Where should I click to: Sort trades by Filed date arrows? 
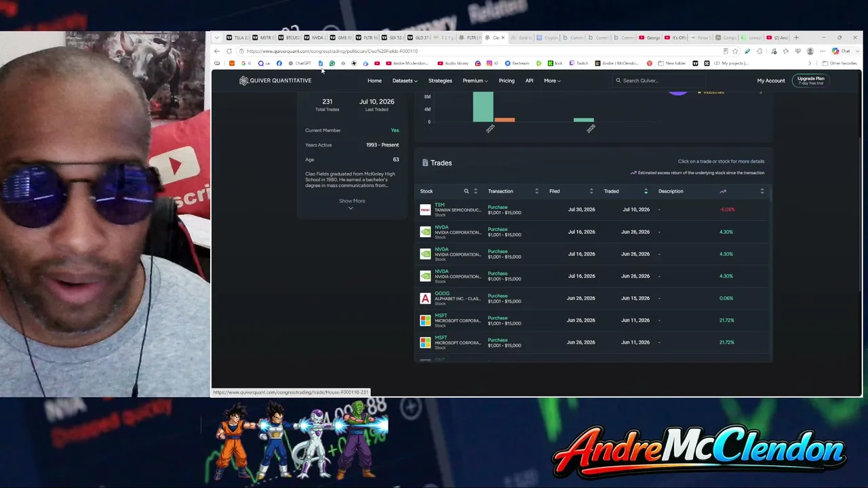(591, 191)
